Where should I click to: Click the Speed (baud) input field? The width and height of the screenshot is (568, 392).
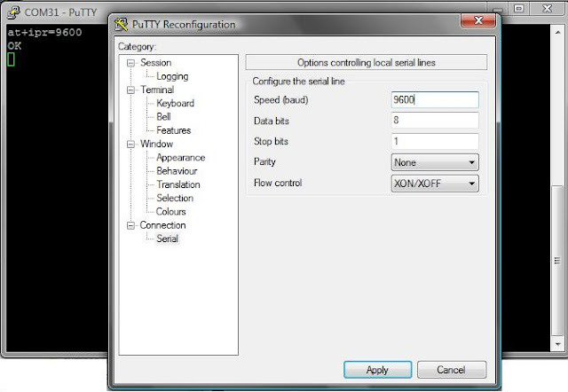(435, 99)
